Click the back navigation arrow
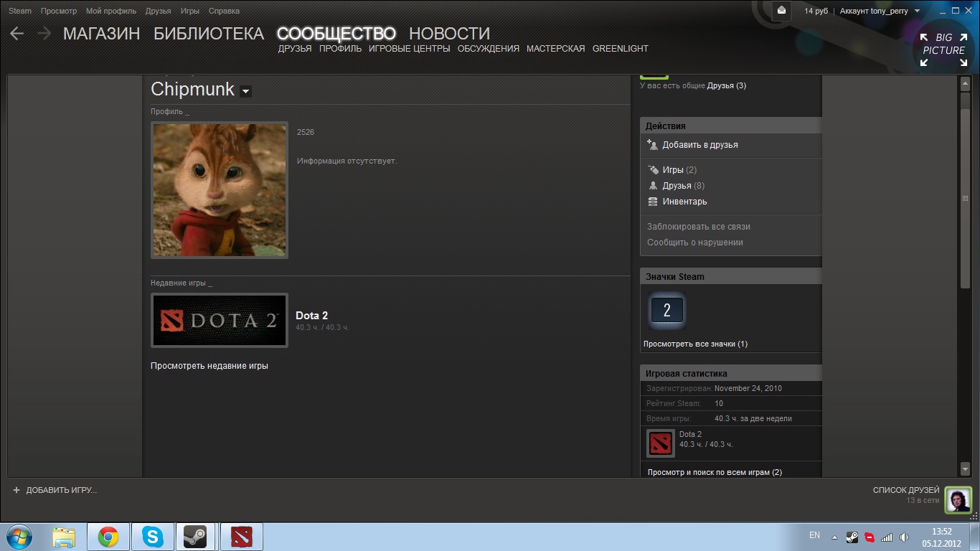Screen dimensions: 980x551 point(17,34)
